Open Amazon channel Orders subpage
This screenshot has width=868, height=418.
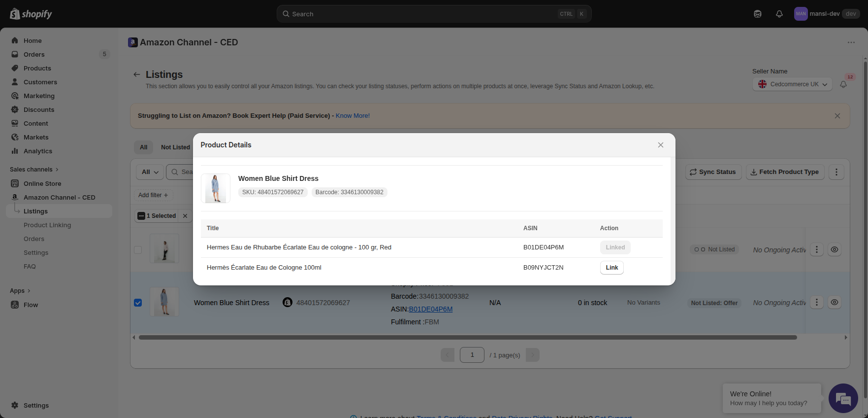[x=34, y=239]
